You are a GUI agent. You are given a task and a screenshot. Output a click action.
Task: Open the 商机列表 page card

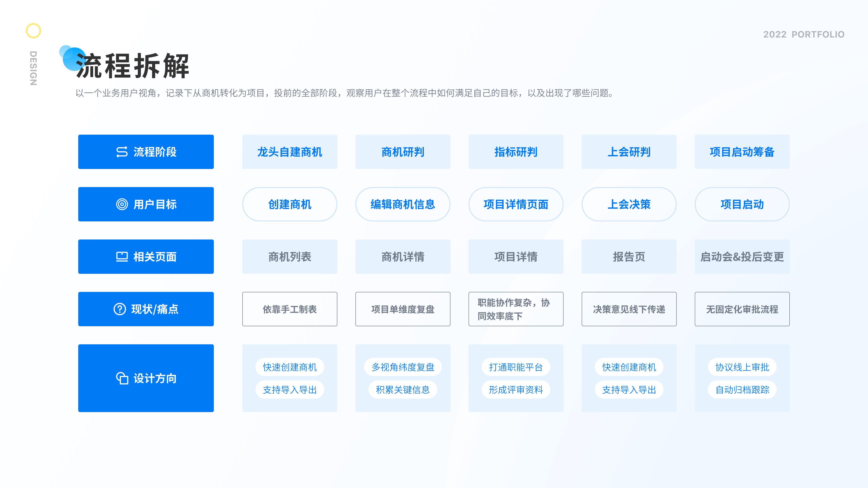pos(290,257)
